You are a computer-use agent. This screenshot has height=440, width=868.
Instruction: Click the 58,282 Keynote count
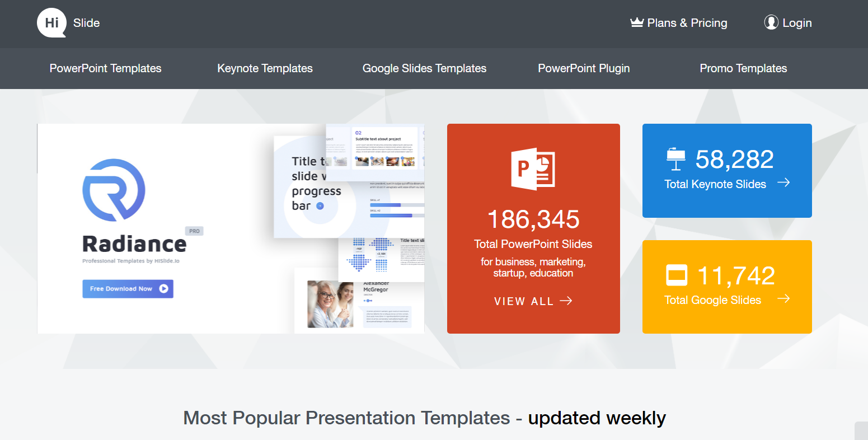point(734,160)
